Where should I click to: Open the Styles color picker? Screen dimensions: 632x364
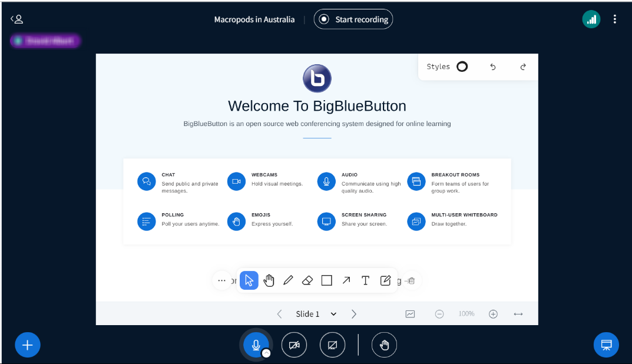(462, 67)
